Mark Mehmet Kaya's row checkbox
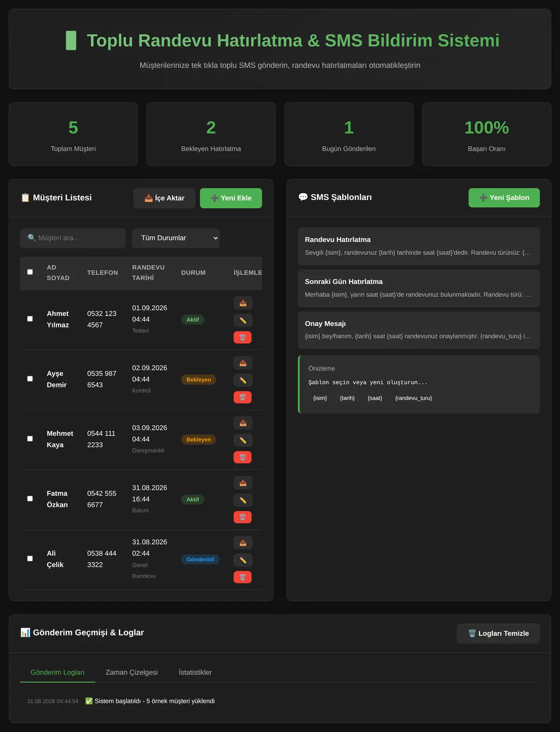 tap(30, 439)
